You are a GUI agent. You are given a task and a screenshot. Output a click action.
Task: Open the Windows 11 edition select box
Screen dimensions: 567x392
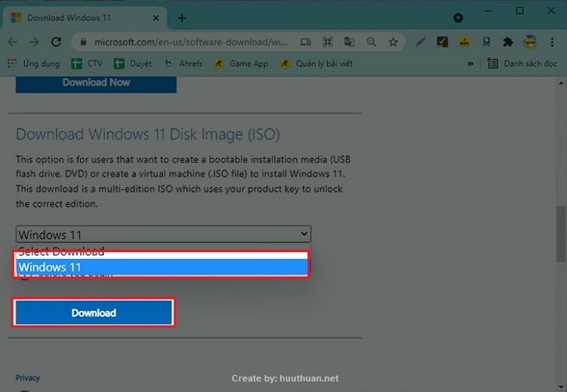pos(163,234)
